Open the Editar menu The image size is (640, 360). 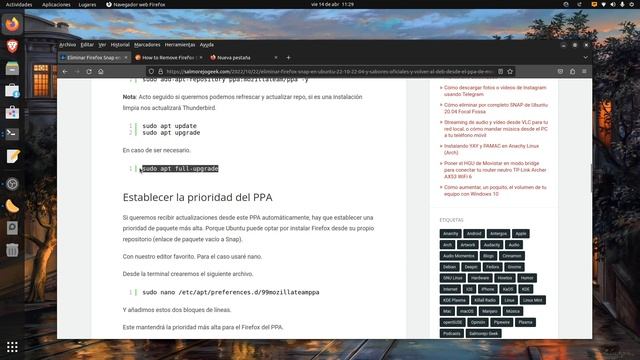click(87, 45)
